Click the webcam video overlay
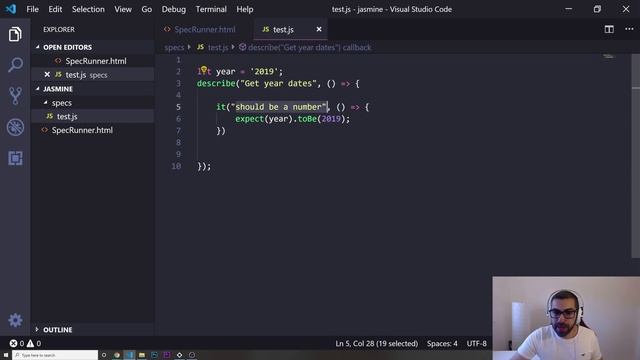The image size is (640, 360). tap(566, 318)
